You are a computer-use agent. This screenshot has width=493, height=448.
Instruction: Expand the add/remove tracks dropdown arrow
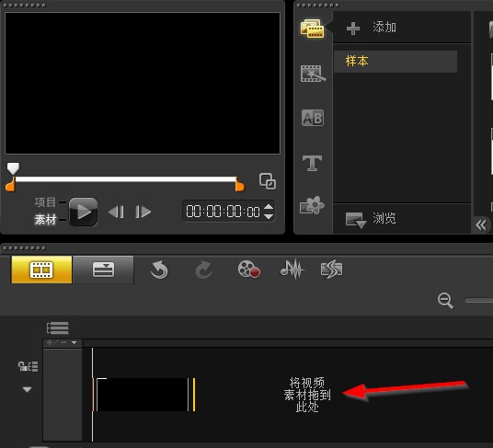coord(74,342)
